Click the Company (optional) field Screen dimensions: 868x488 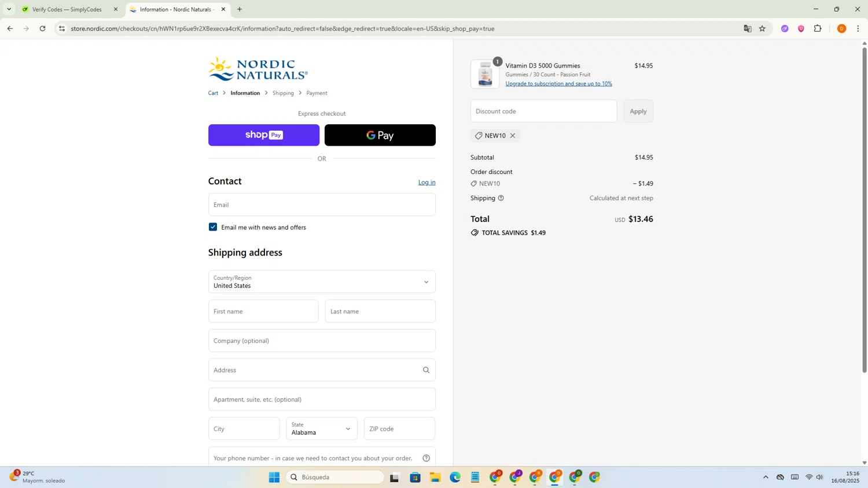[x=322, y=341]
